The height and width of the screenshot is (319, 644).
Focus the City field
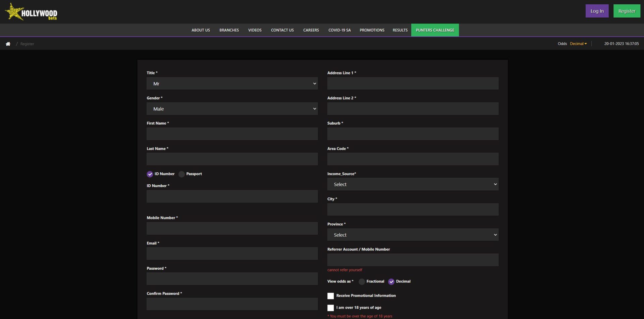click(x=413, y=210)
